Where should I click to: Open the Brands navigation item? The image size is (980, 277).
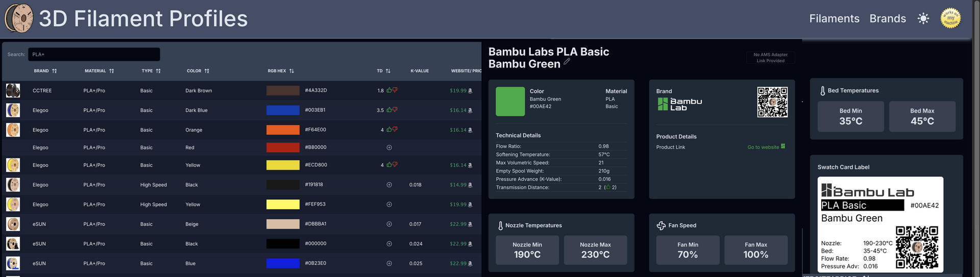click(x=888, y=19)
